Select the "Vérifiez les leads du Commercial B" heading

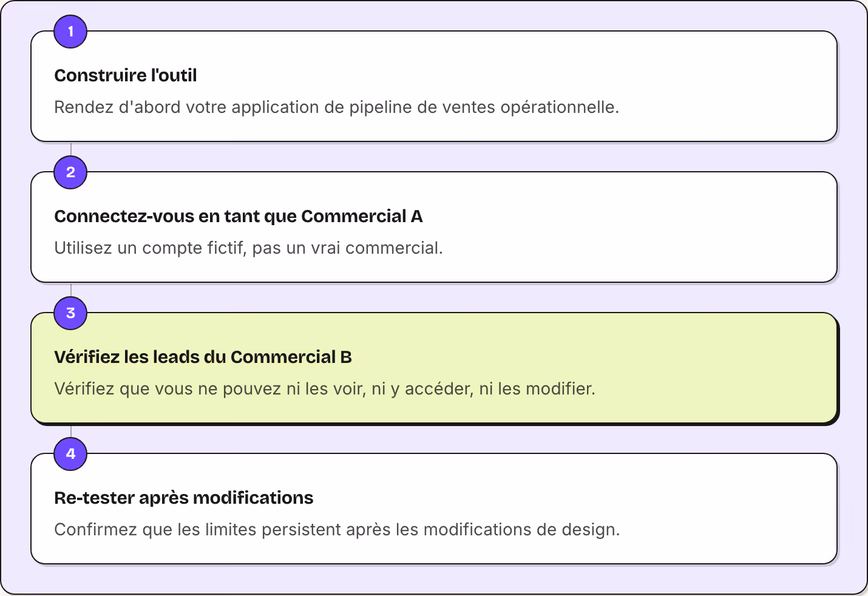point(203,357)
